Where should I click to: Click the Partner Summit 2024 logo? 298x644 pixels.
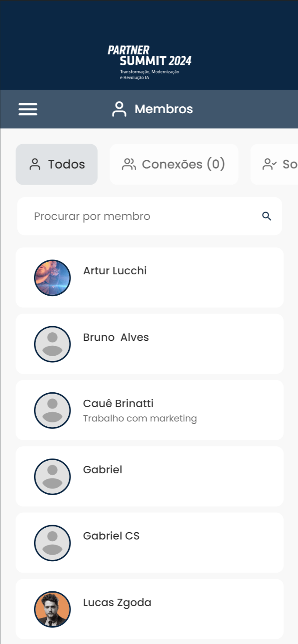[x=149, y=62]
